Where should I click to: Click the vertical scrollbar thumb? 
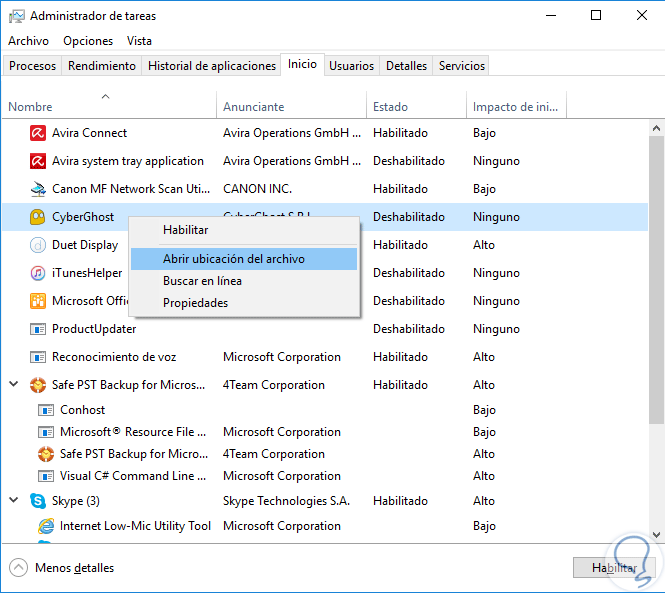pyautogui.click(x=656, y=279)
